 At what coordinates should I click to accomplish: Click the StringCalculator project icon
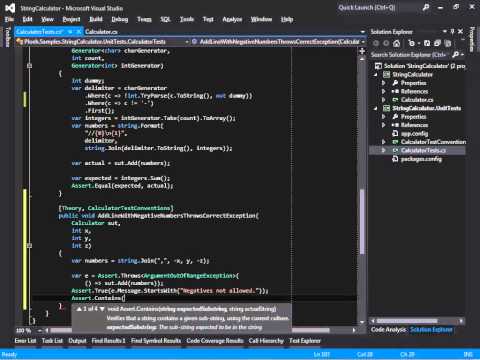[387, 74]
